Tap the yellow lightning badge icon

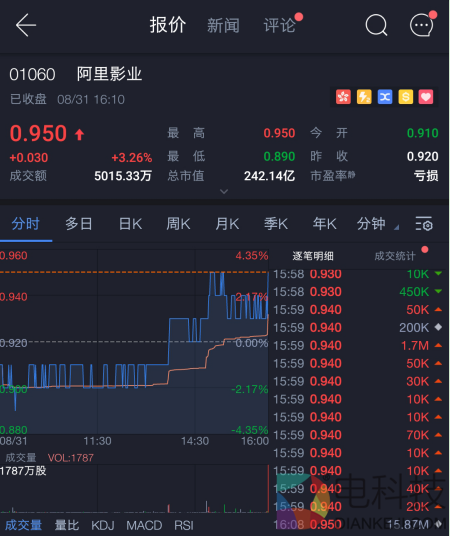[364, 97]
